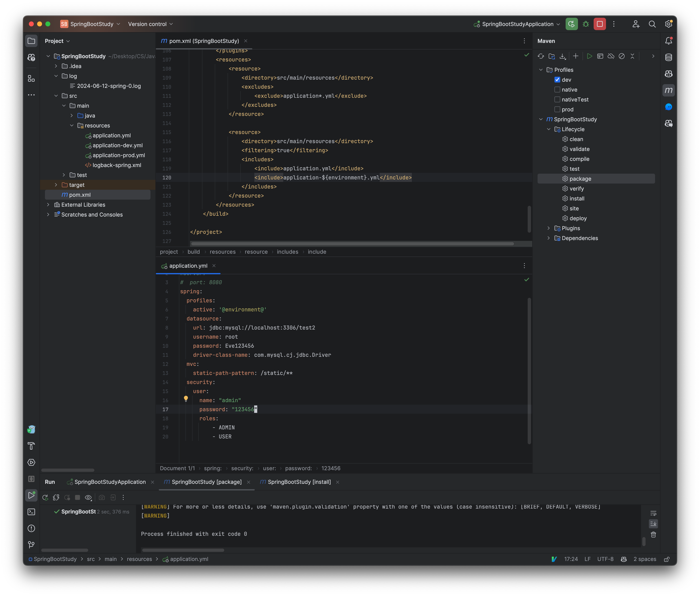Uncheck the dev Maven profile
This screenshot has height=596, width=700.
coord(558,80)
